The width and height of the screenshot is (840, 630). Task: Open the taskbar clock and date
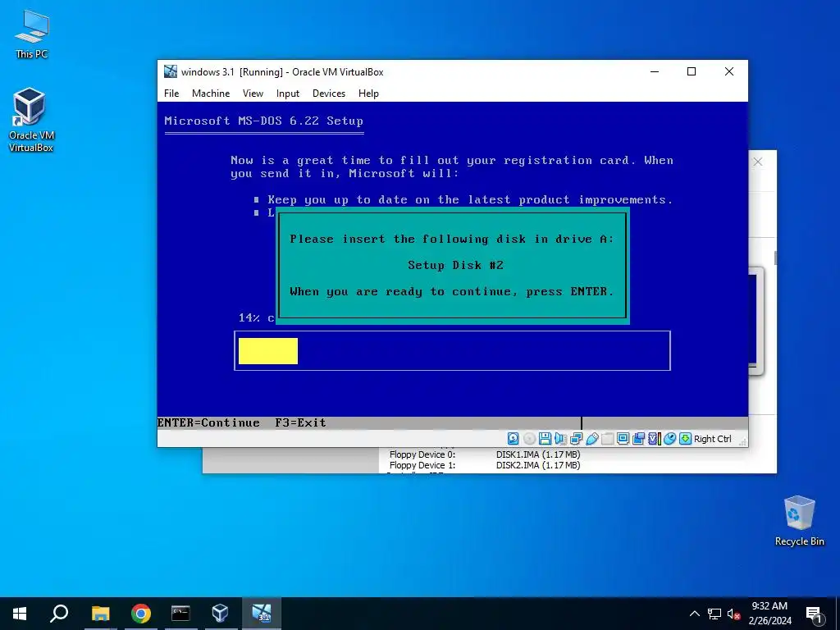769,614
